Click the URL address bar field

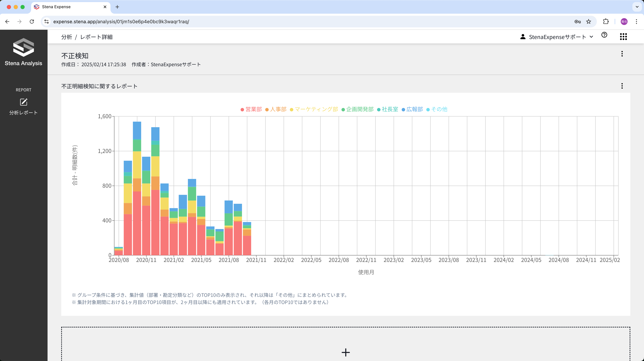click(x=300, y=22)
